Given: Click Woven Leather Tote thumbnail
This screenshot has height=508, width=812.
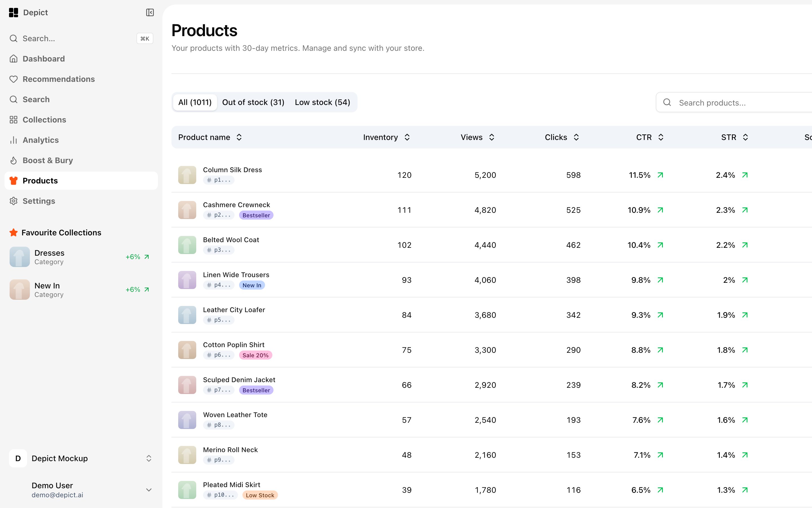Looking at the screenshot, I should pyautogui.click(x=187, y=420).
